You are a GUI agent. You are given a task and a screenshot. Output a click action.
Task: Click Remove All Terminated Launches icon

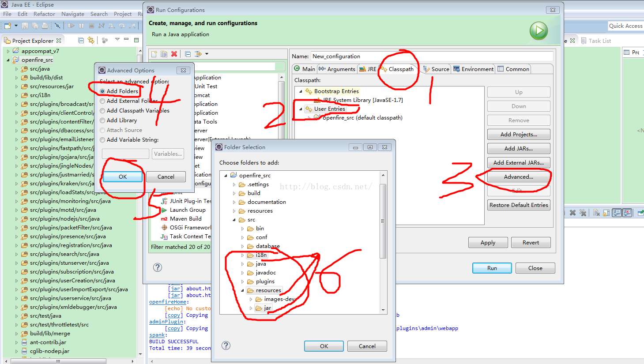point(583,213)
